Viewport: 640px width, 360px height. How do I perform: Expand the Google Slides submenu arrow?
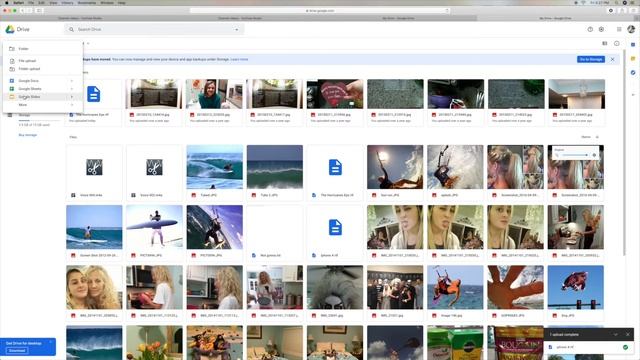coord(72,97)
